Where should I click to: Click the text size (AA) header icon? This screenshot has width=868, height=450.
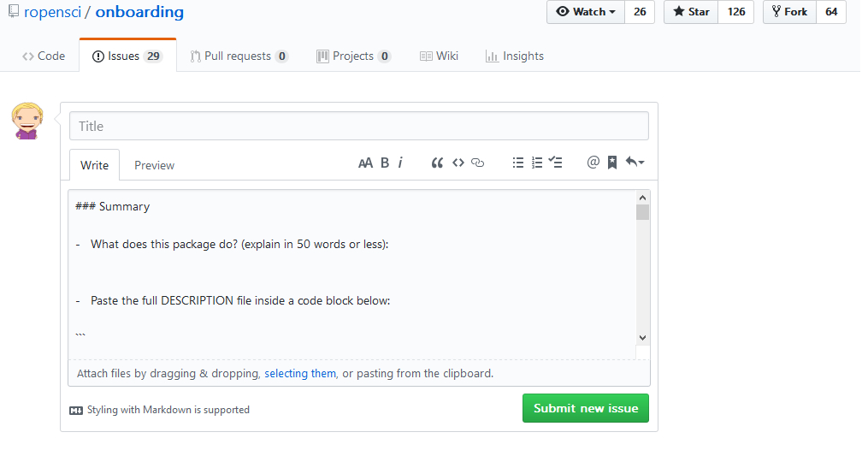(365, 163)
